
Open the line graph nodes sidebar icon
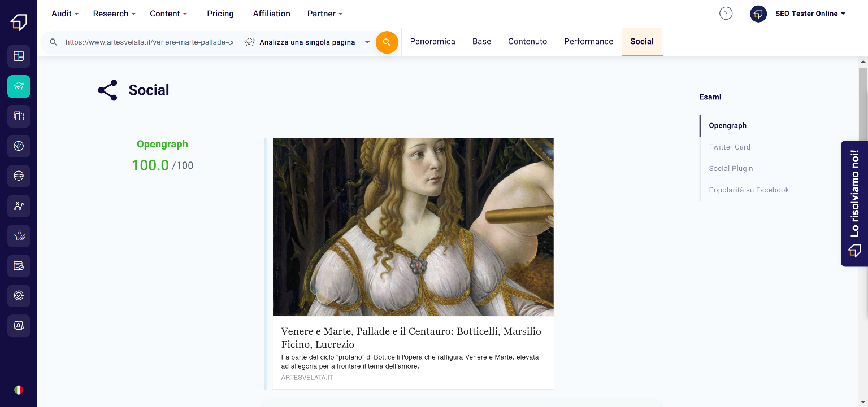click(19, 206)
